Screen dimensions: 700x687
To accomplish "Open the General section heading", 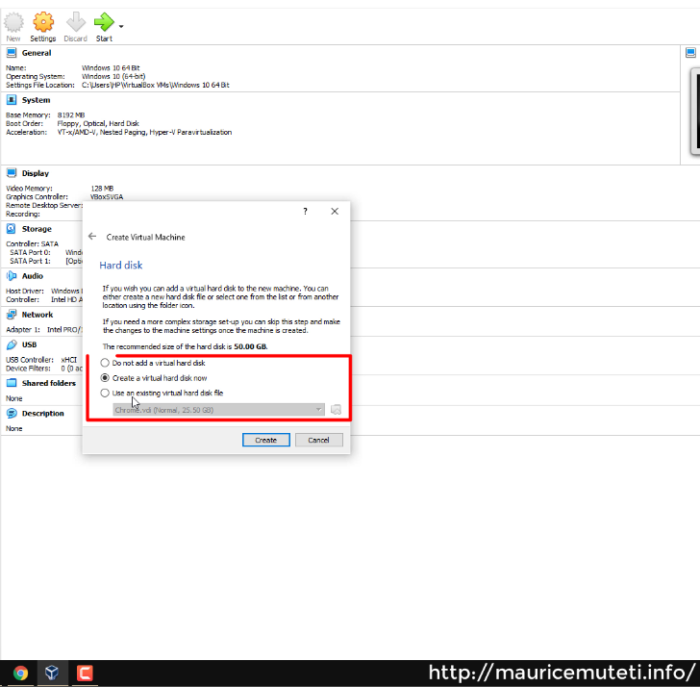I will (x=37, y=53).
